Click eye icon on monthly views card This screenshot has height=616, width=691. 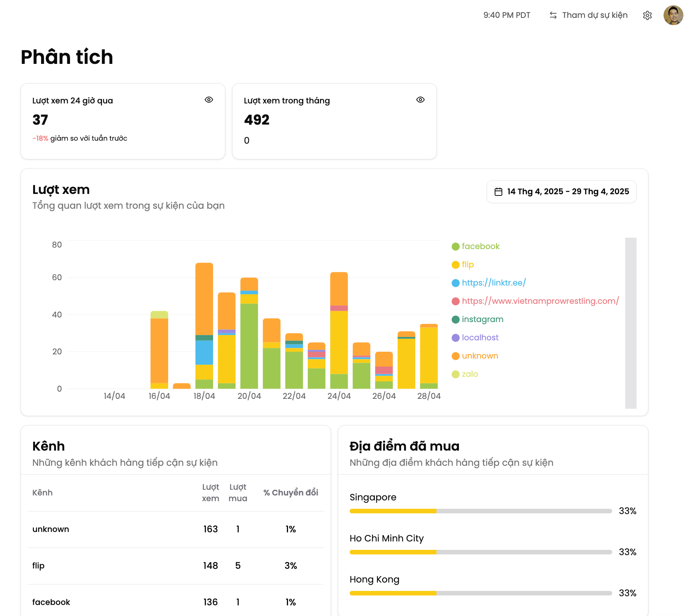click(x=420, y=100)
